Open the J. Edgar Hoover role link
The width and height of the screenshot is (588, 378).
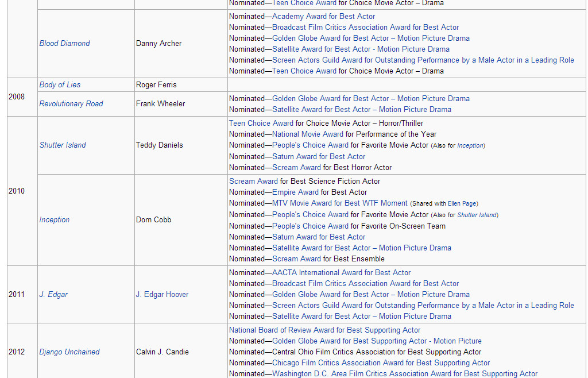pos(162,295)
